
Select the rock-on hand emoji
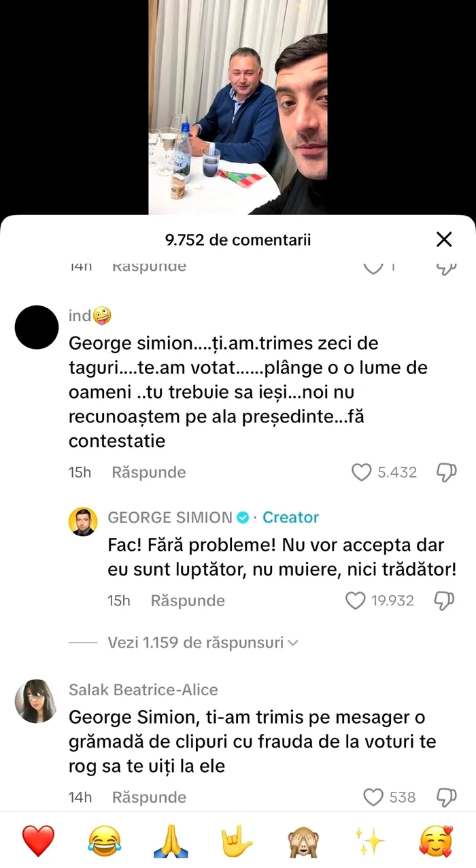(237, 841)
